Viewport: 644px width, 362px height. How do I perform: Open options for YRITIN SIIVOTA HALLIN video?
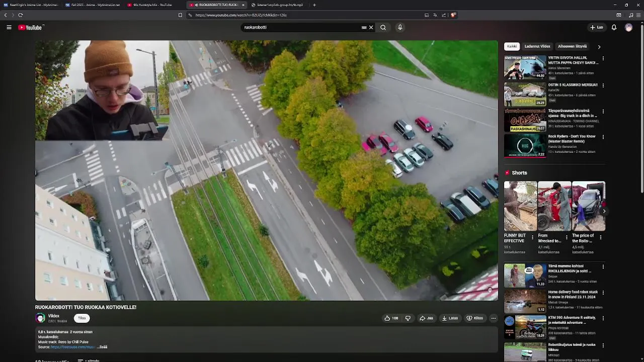(x=603, y=59)
